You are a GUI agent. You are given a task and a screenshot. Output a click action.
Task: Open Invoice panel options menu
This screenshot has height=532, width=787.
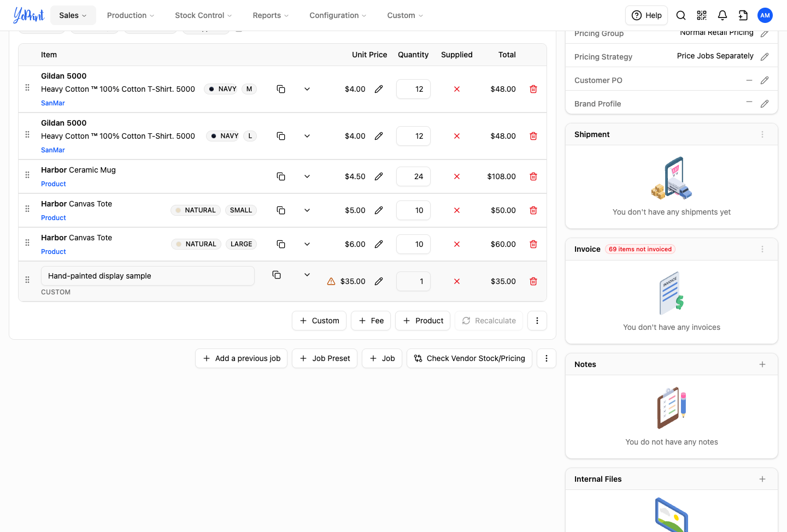point(762,249)
